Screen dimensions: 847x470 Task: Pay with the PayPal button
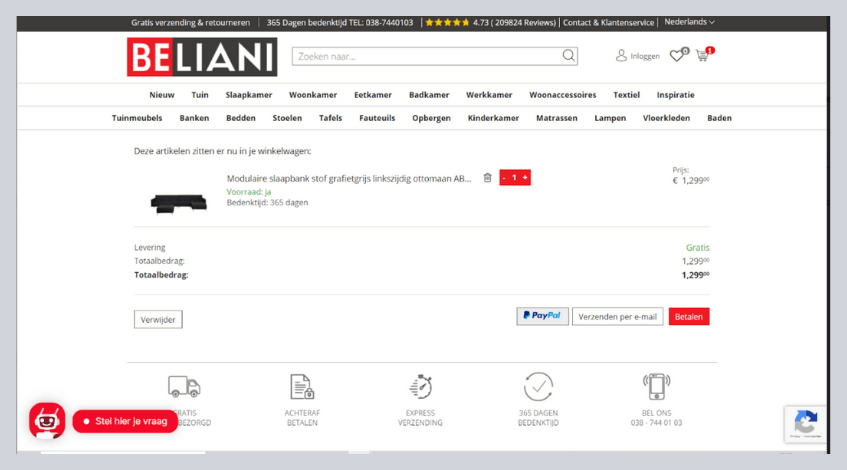[542, 316]
